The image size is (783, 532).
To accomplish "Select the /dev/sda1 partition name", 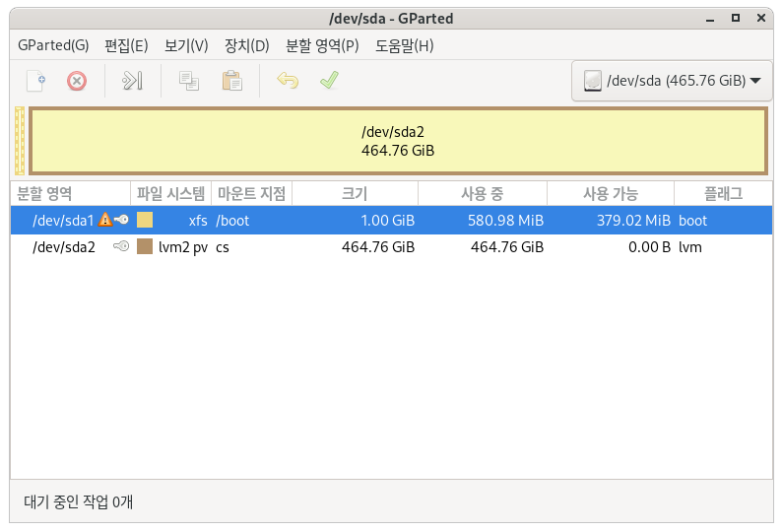I will tap(63, 221).
